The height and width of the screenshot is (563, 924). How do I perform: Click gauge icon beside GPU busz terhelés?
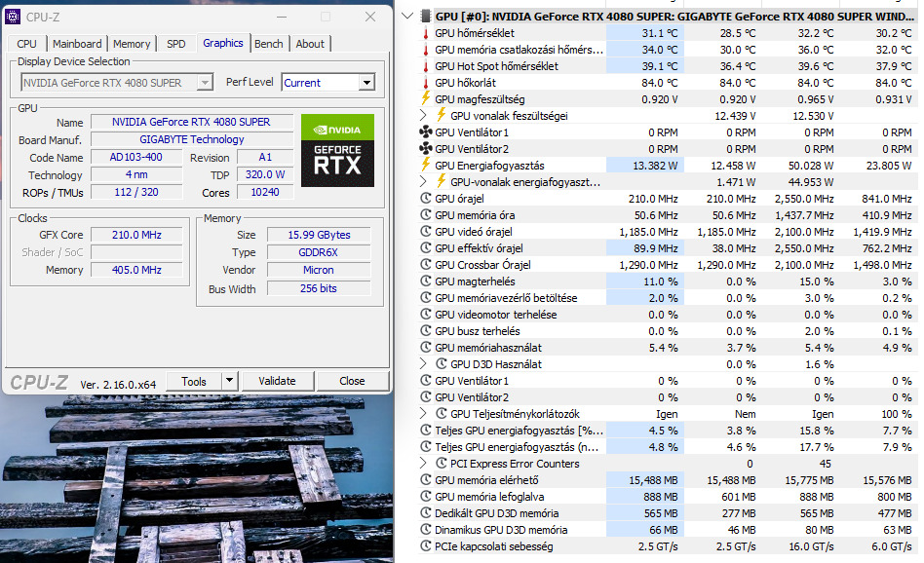click(426, 331)
